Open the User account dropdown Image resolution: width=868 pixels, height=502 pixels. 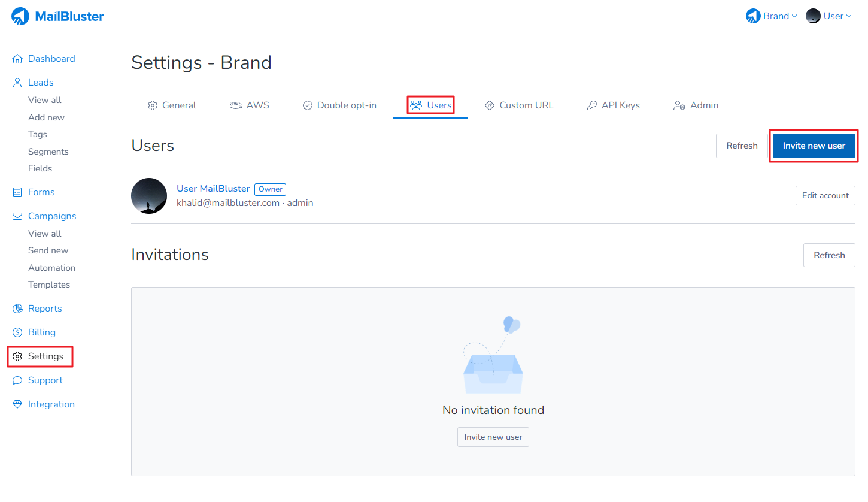pos(828,16)
